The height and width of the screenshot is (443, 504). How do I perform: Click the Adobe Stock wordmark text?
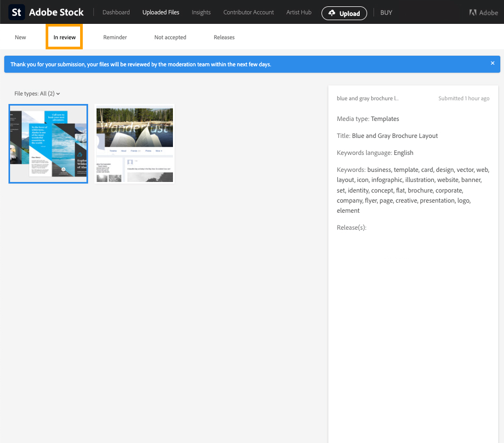pyautogui.click(x=56, y=12)
